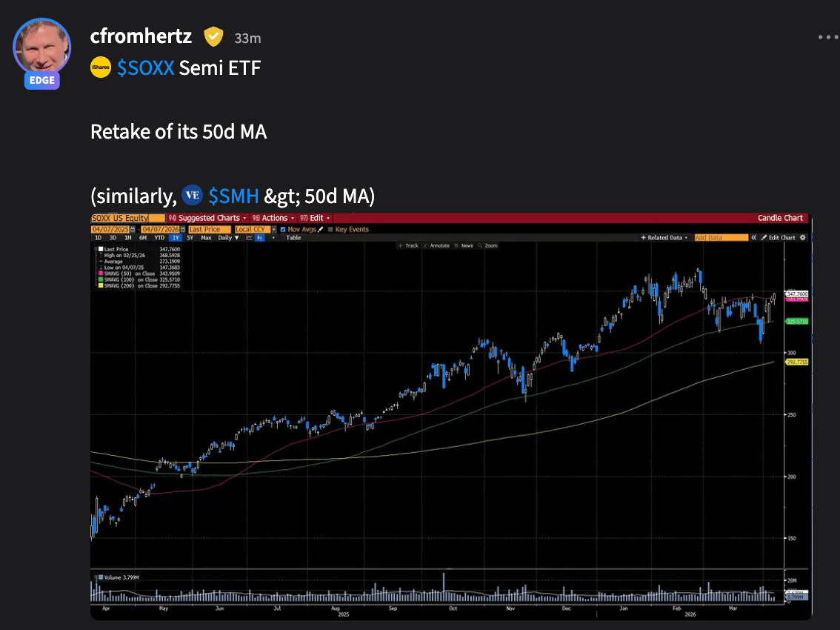Open cfromhertz's profile avatar

pyautogui.click(x=41, y=47)
